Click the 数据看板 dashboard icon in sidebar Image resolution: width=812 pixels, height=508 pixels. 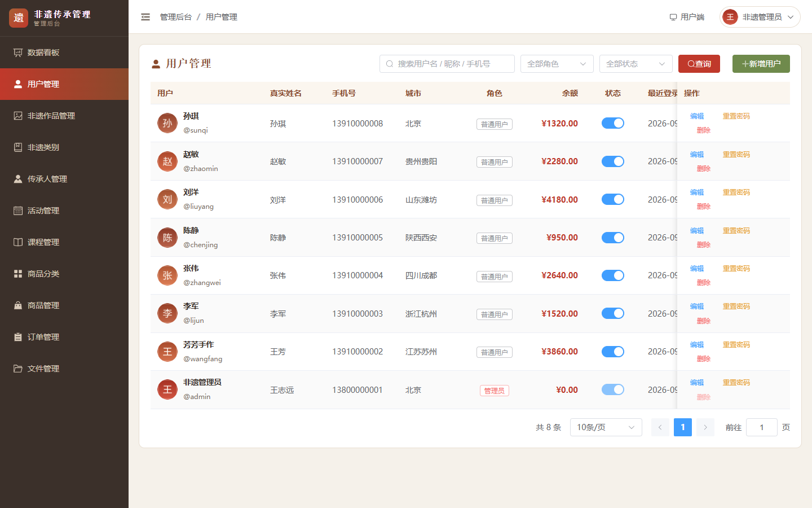(18, 52)
